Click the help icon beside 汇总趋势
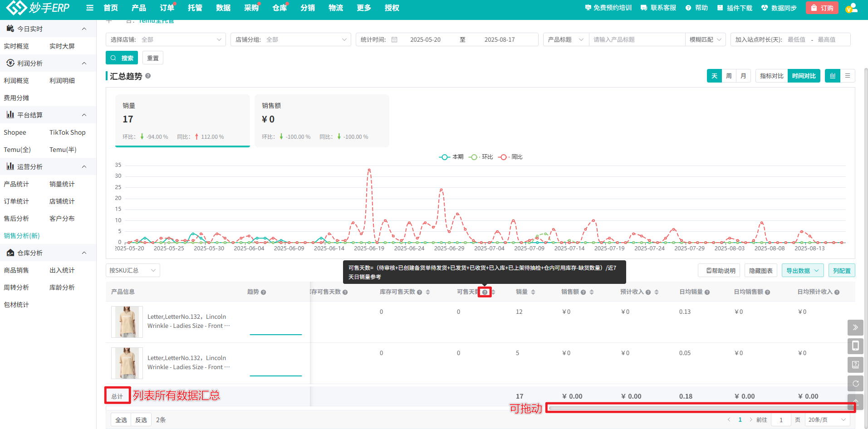 [148, 76]
